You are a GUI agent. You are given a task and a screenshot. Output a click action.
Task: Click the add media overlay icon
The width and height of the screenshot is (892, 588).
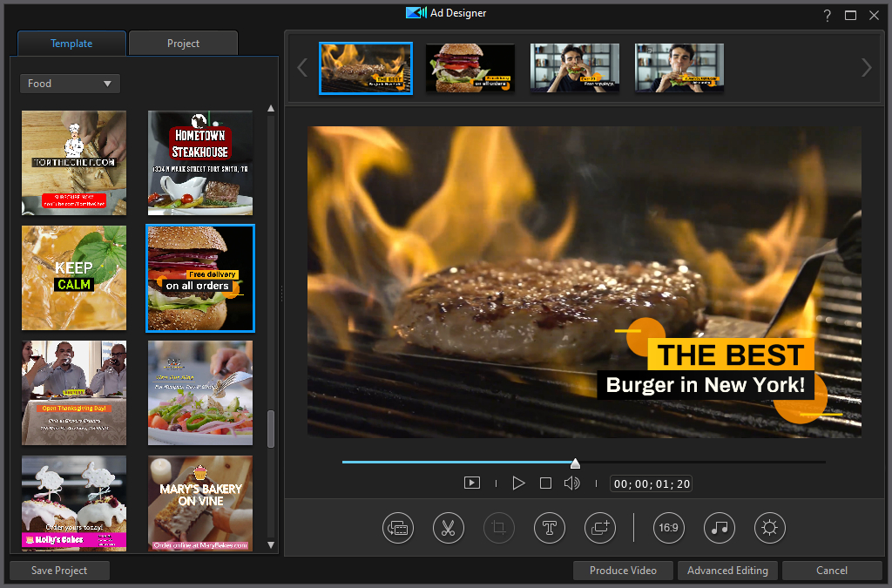click(600, 528)
